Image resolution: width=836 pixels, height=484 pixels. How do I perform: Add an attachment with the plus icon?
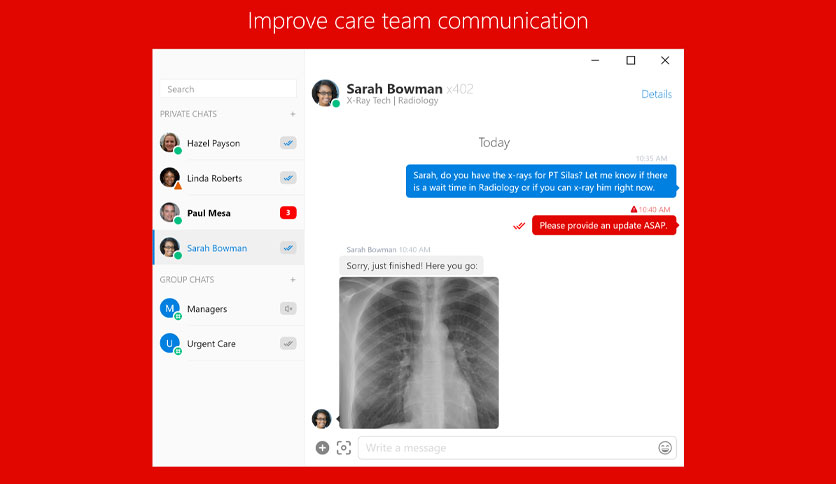coord(322,448)
